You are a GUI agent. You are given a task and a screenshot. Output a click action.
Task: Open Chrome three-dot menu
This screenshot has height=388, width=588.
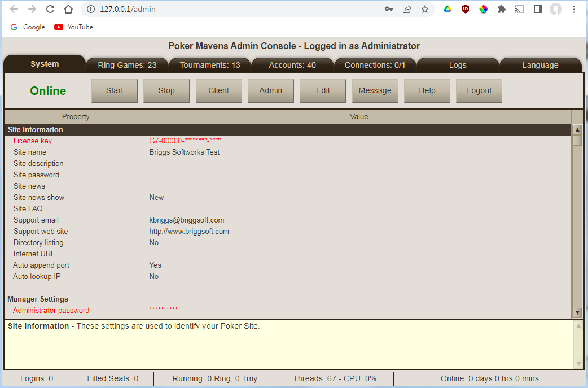[x=574, y=9]
